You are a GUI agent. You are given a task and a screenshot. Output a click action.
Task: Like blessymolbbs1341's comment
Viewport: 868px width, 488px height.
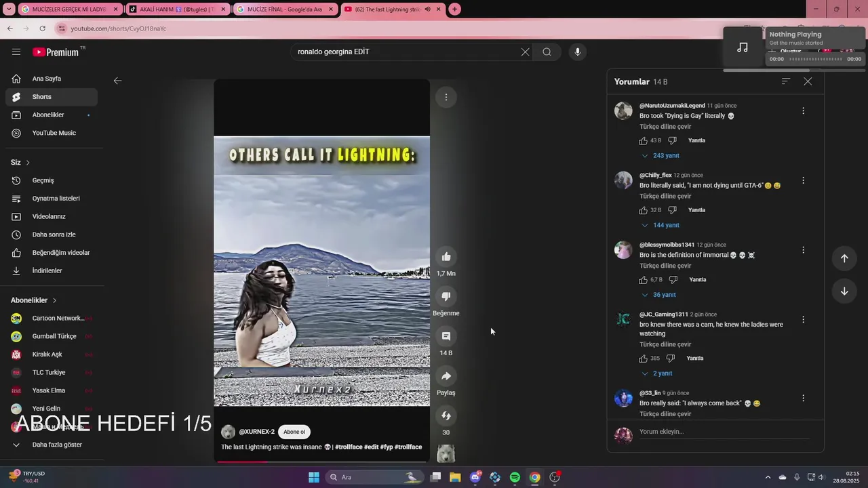point(643,279)
